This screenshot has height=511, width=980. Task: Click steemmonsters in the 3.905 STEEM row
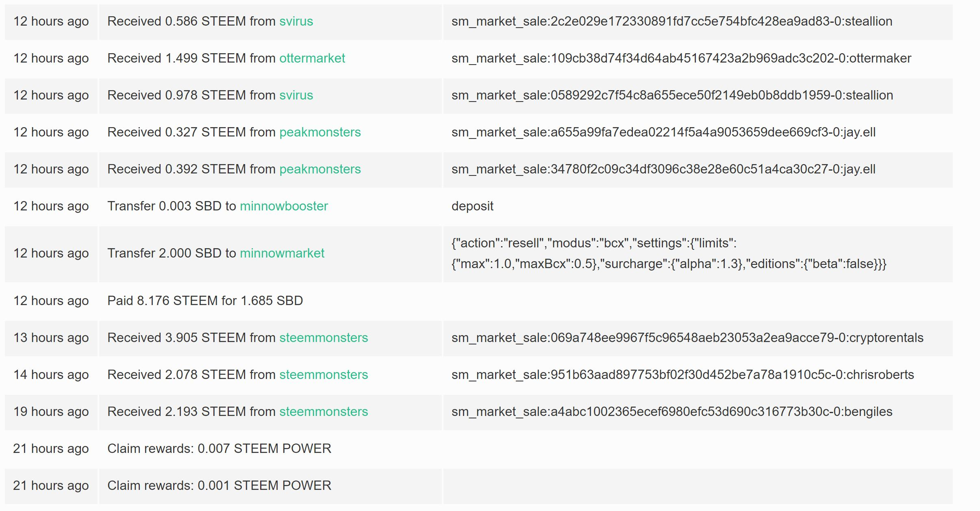(324, 338)
